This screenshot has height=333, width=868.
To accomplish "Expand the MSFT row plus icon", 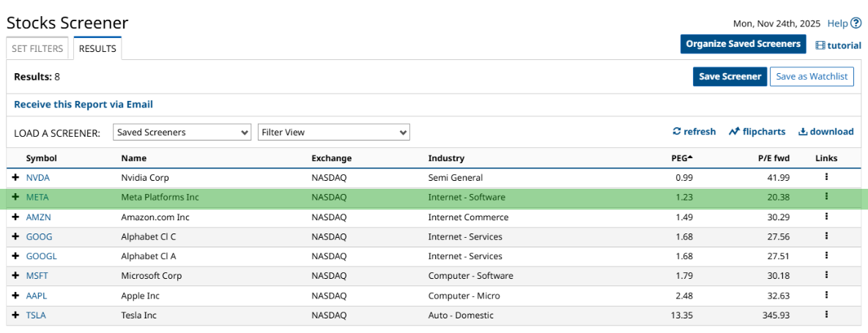I will pos(15,276).
